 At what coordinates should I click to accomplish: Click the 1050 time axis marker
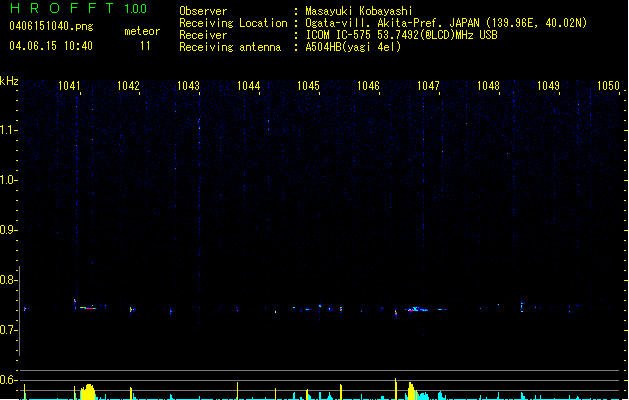(x=608, y=86)
